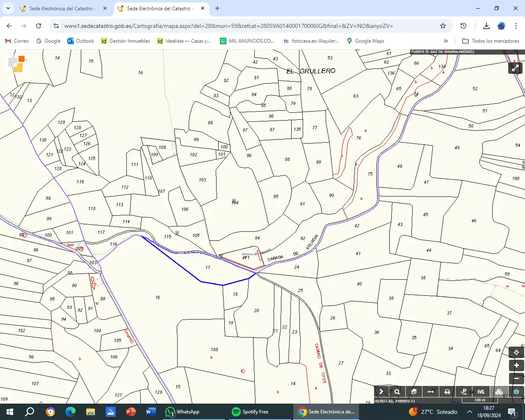Image resolution: width=525 pixels, height=420 pixels.
Task: Click the IVG map toolbar button
Action: tap(481, 392)
